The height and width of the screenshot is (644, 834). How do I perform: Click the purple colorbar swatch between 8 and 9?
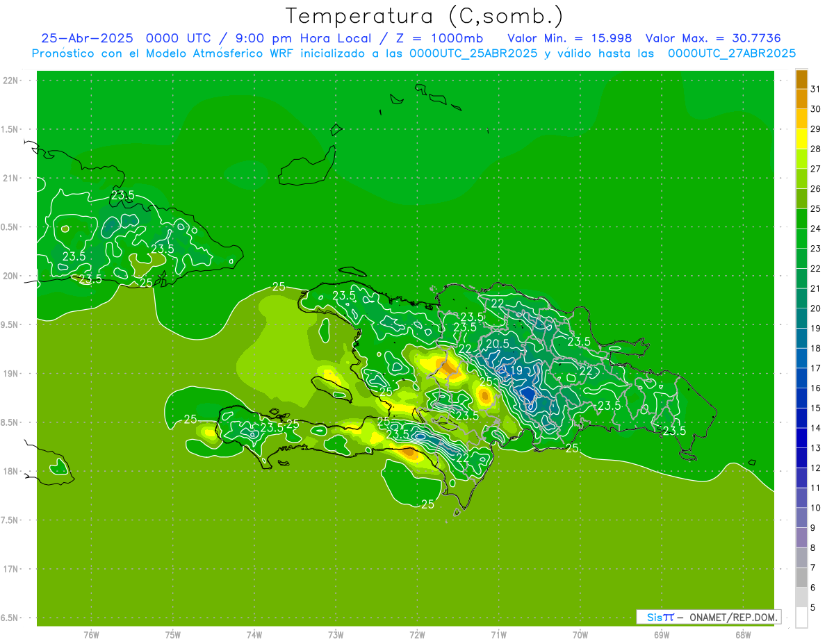(801, 538)
